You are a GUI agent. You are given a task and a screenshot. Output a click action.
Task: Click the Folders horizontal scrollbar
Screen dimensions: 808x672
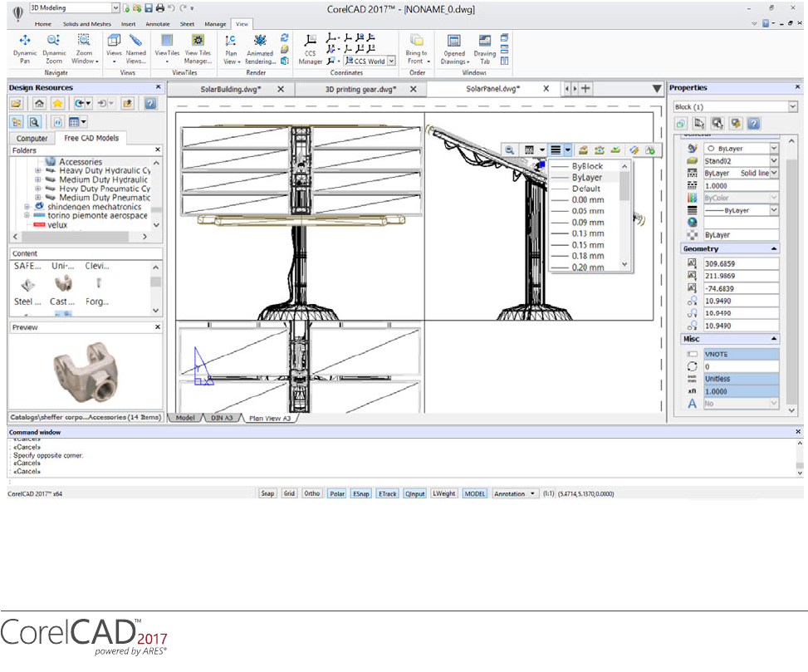pyautogui.click(x=76, y=237)
